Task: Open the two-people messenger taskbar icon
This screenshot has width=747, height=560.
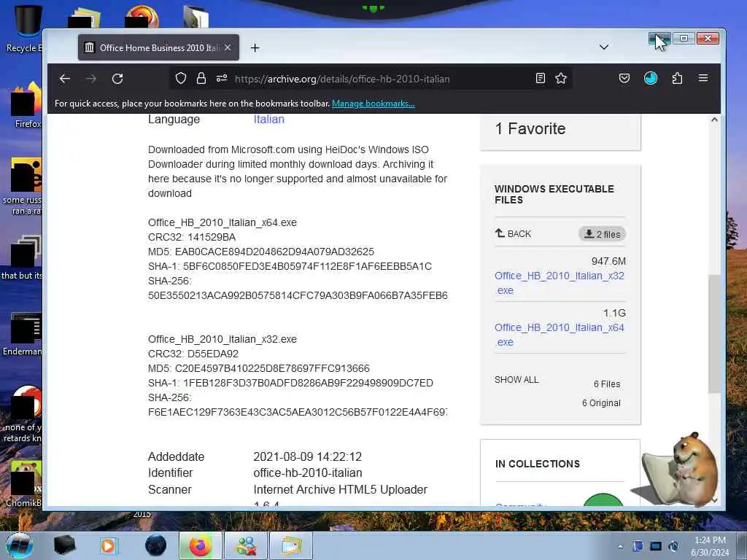Action: pyautogui.click(x=246, y=545)
